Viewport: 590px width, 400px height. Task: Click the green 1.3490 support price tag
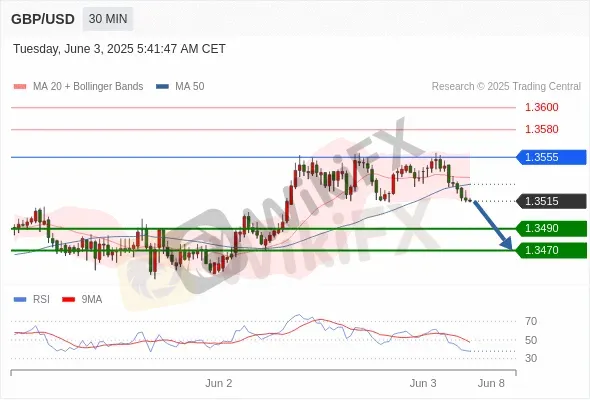tap(551, 228)
